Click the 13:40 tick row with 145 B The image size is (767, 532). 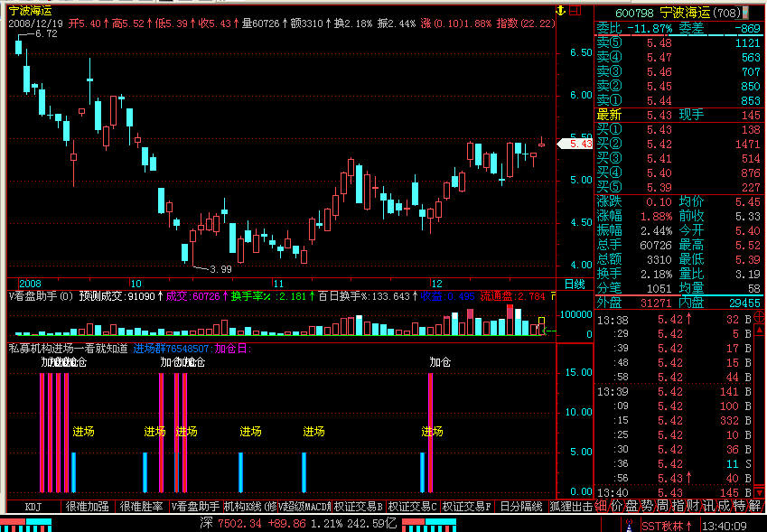(673, 493)
